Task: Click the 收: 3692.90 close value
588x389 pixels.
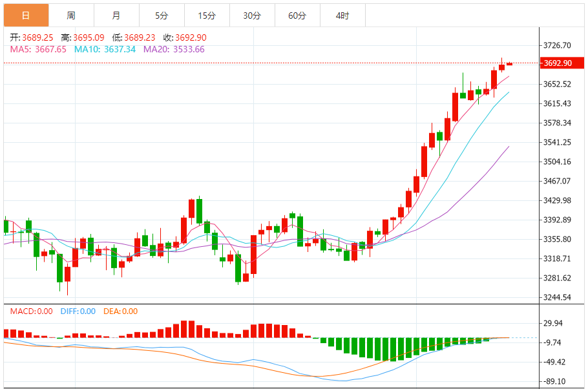Action: [x=185, y=37]
